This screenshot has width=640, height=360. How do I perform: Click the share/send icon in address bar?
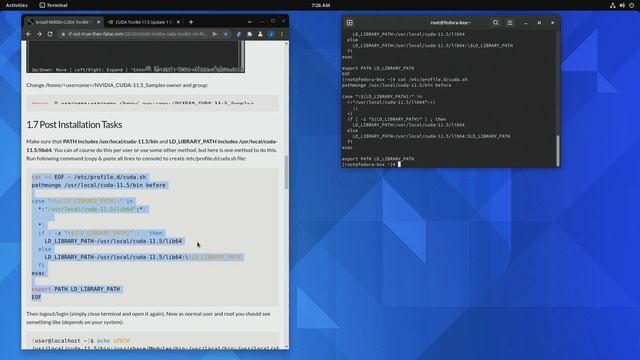215,34
